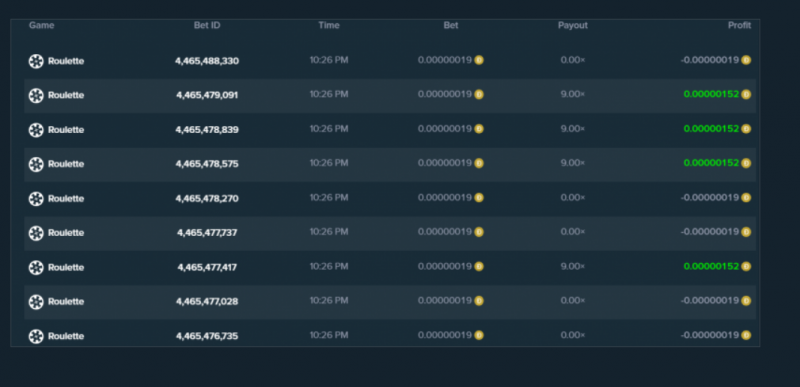Click bet coin icon in row 4,465,488,330

click(479, 60)
